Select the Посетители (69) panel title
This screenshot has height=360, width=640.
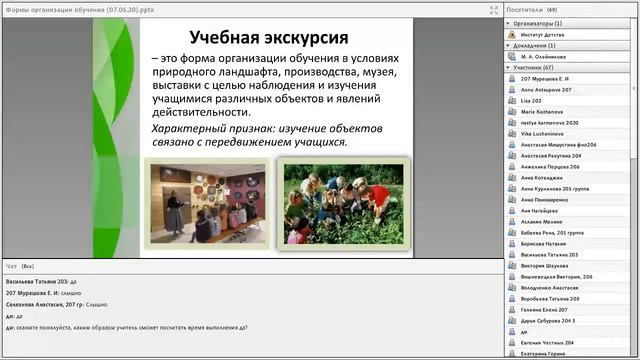click(x=532, y=10)
